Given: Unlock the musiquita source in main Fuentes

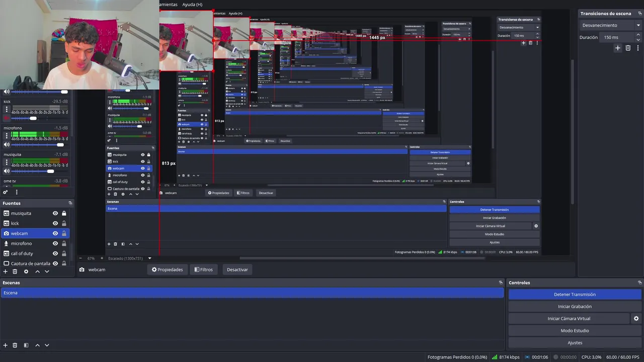Looking at the screenshot, I should pos(64,213).
